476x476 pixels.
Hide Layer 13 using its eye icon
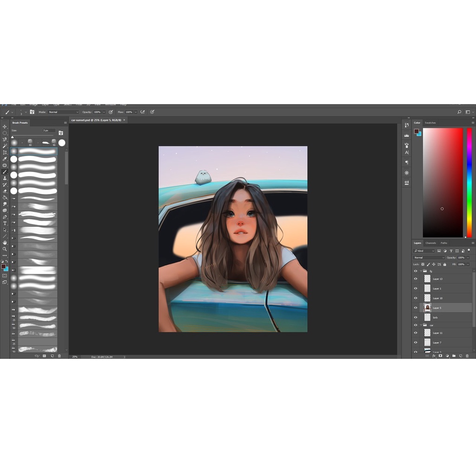(416, 279)
